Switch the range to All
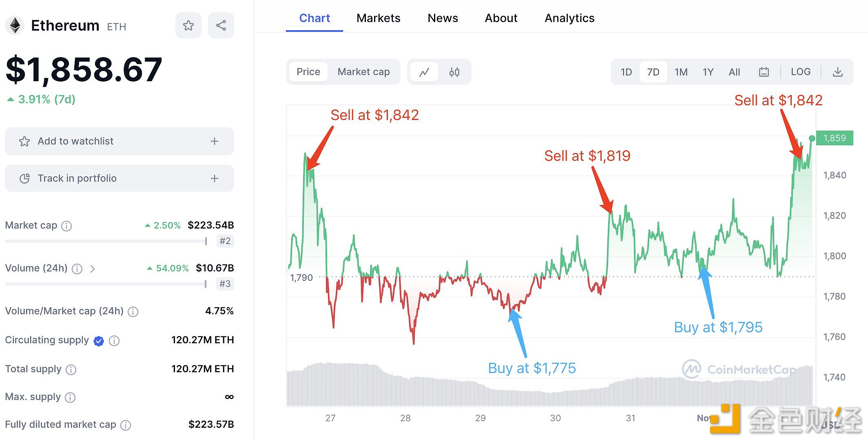Image resolution: width=868 pixels, height=440 pixels. [x=734, y=72]
